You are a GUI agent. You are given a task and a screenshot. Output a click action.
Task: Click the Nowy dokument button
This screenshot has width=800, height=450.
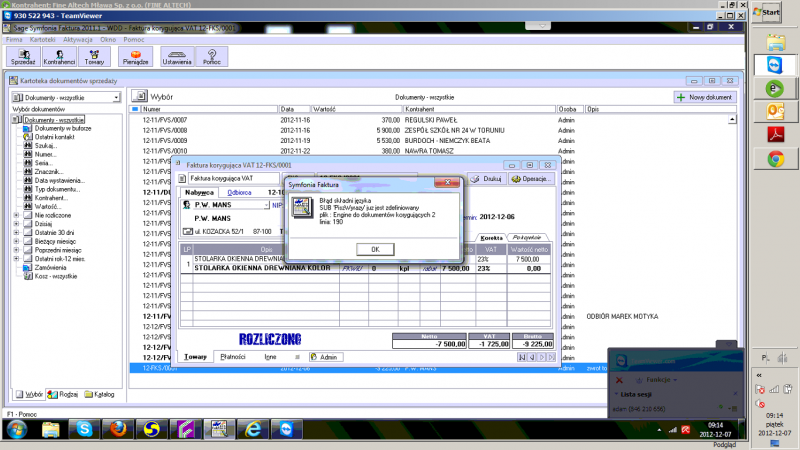point(705,97)
